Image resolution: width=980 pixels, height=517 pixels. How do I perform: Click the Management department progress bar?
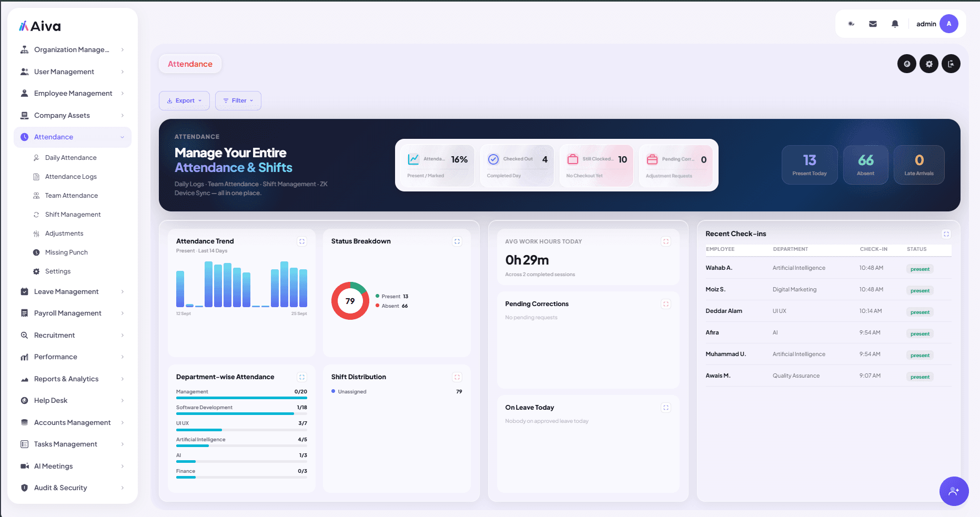point(241,398)
